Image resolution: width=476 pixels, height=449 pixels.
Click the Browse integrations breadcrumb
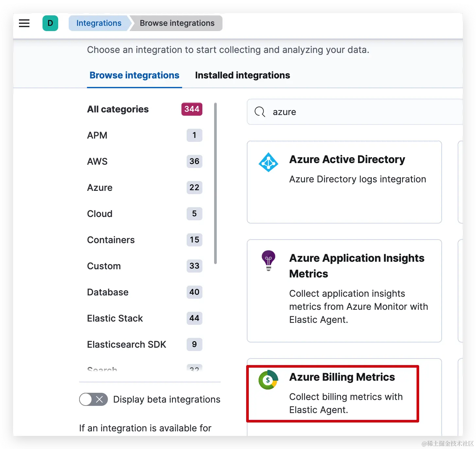(x=177, y=23)
